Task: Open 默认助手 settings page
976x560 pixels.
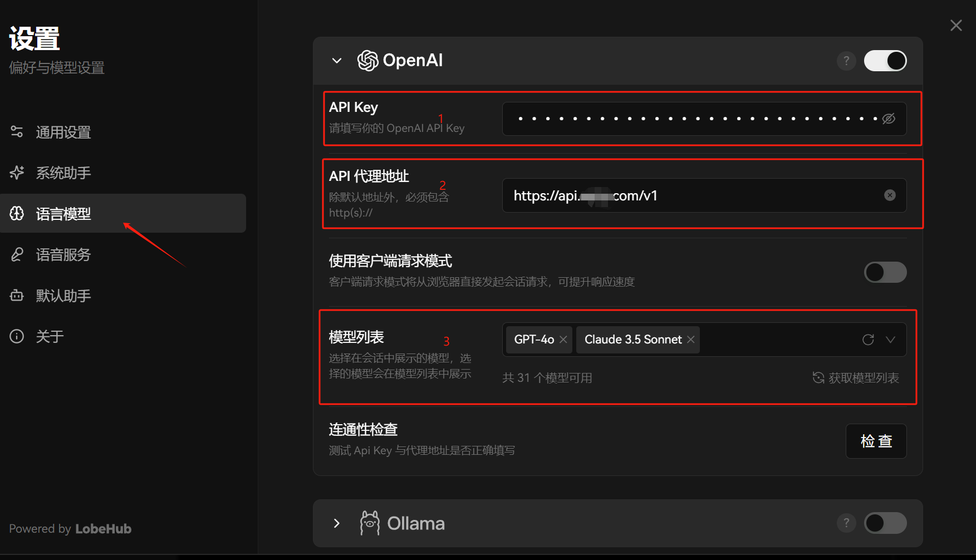Action: pyautogui.click(x=123, y=295)
